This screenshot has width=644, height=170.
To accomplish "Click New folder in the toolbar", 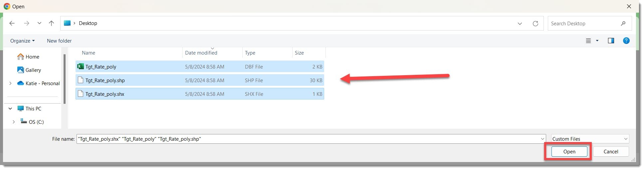I will [x=59, y=41].
